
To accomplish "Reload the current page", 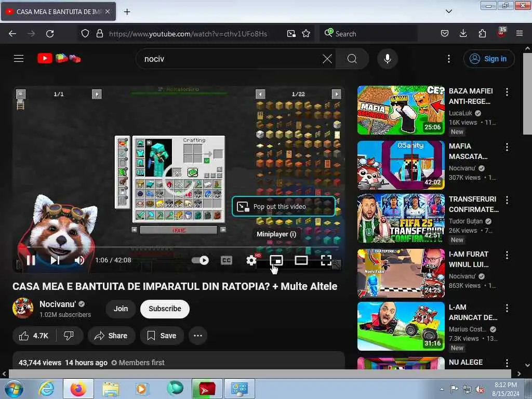I will coord(50,34).
